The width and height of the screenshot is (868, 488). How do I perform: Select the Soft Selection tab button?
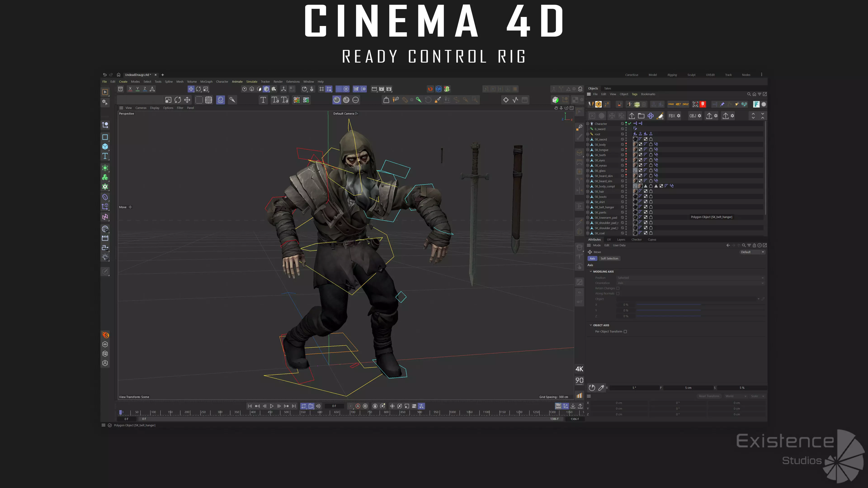[609, 259]
